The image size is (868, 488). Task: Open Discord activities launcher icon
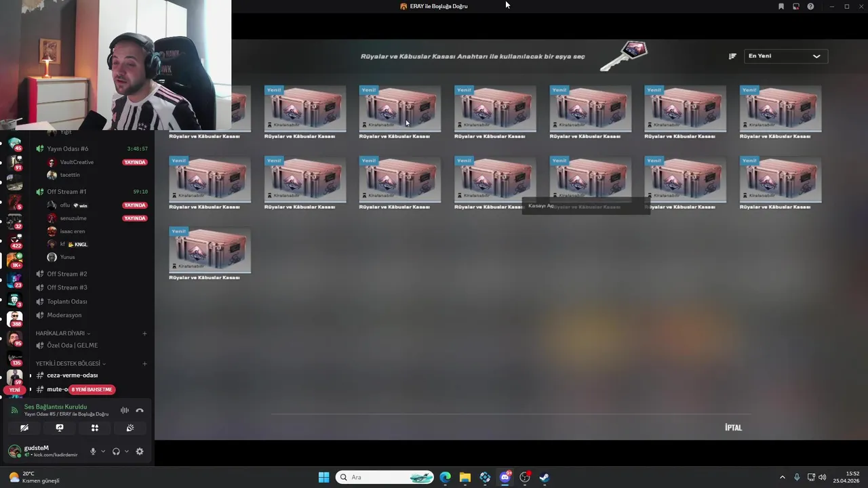95,428
